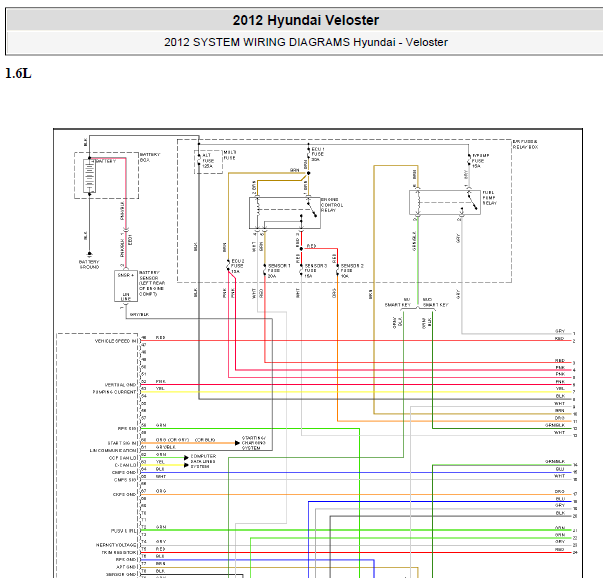Click the '1.6L' engine heading

pos(18,73)
